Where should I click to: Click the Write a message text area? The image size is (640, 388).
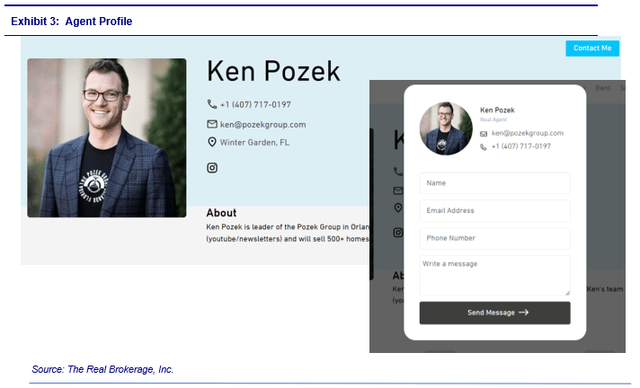pos(495,275)
